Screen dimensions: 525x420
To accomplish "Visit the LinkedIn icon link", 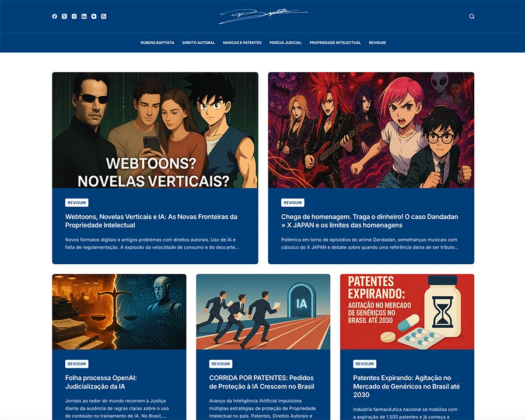I will coord(84,16).
